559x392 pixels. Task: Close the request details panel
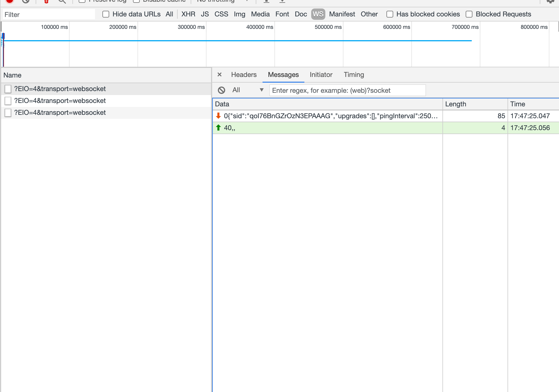pos(220,75)
